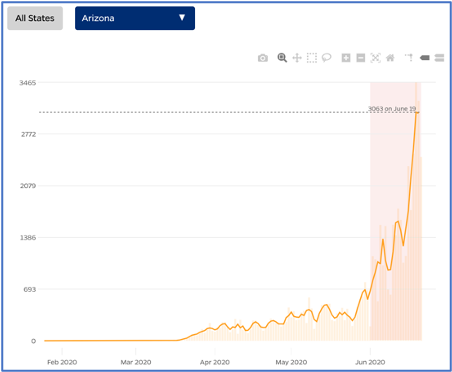Click the Zoom In plus icon
This screenshot has width=452, height=372.
pyautogui.click(x=346, y=58)
